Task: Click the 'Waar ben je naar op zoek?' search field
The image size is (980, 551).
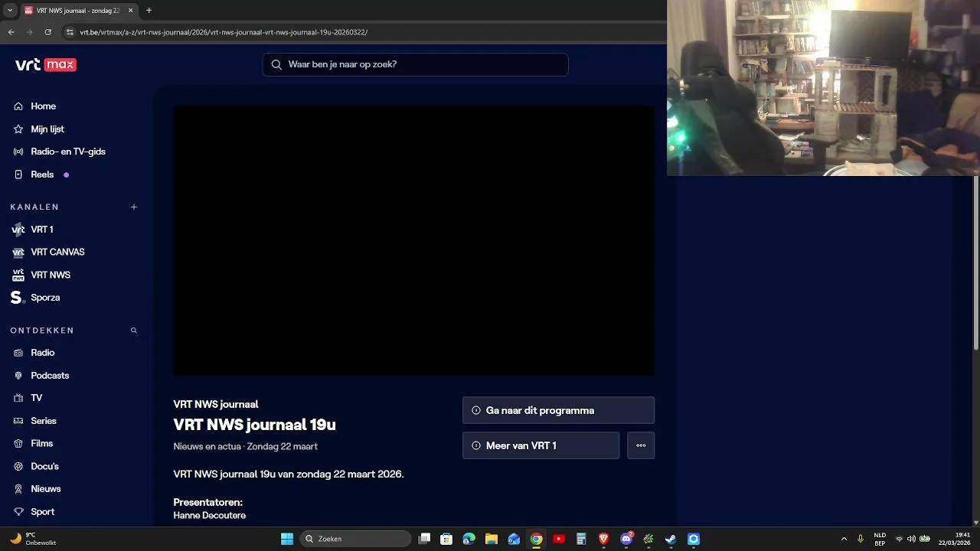Action: (415, 64)
